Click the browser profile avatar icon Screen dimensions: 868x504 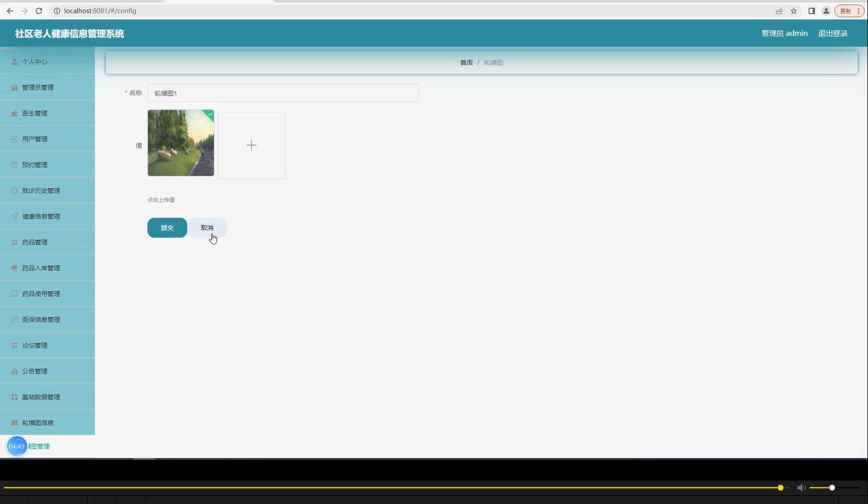pos(826,11)
